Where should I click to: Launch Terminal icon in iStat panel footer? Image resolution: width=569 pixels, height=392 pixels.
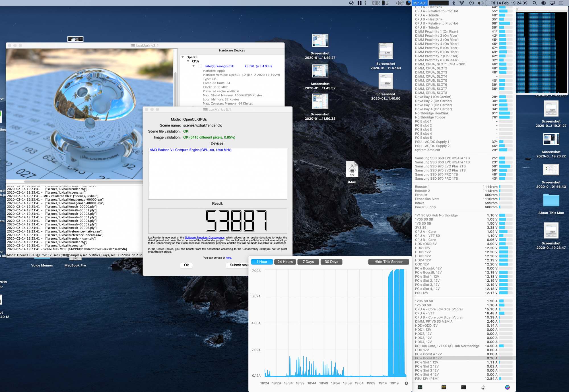pos(463,387)
